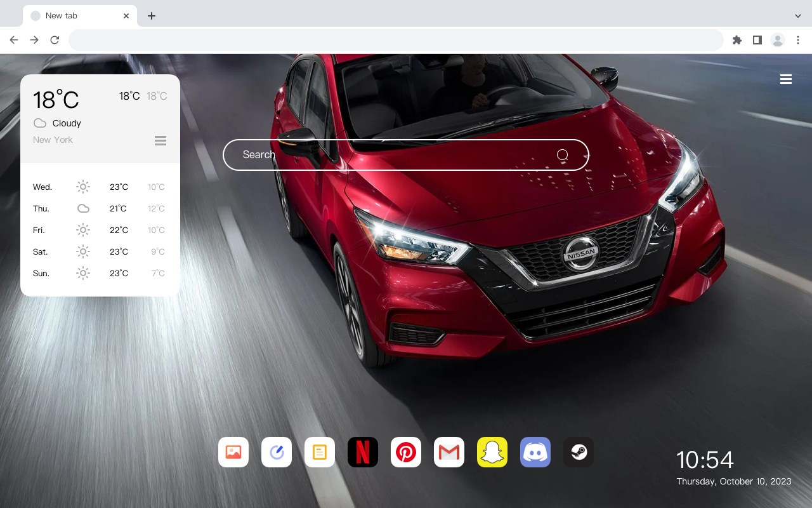Viewport: 812px width, 508px height.
Task: Open the Extensions puzzle icon
Action: click(x=737, y=40)
